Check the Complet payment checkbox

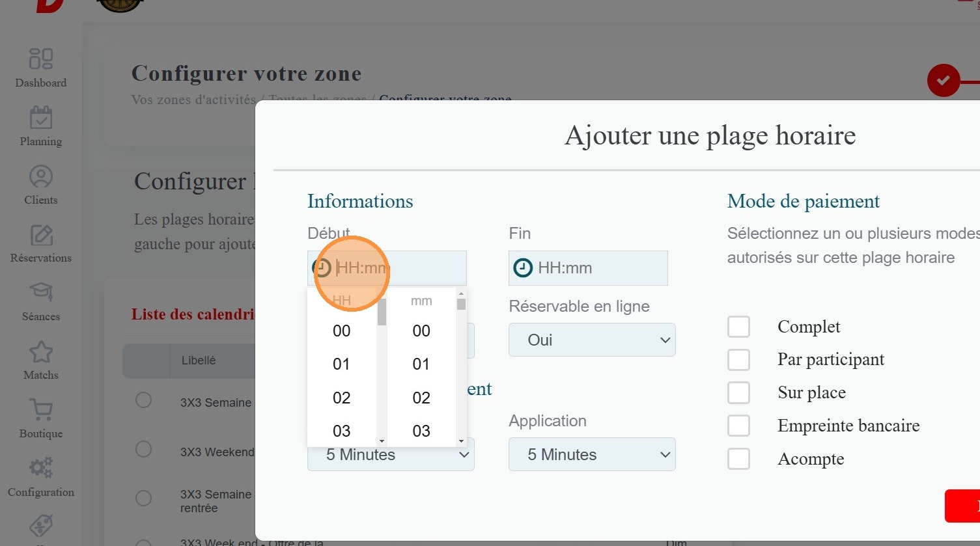click(x=738, y=327)
